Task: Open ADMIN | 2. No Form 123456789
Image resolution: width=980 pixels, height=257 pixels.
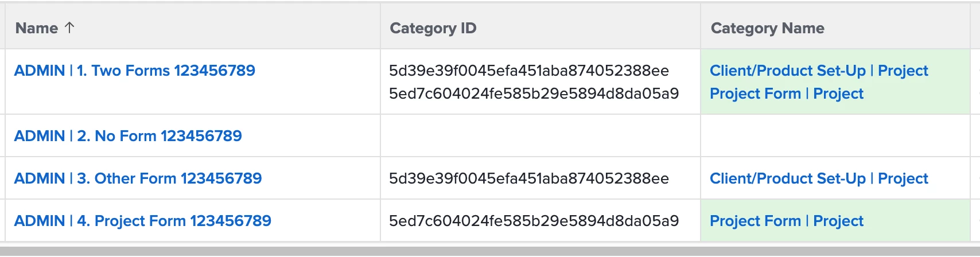Action: coord(128,136)
